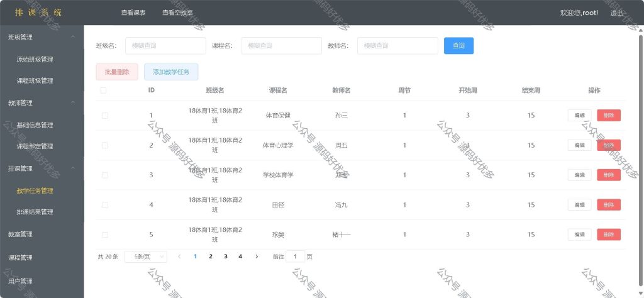The height and width of the screenshot is (298, 644).
Task: Go to page 3 in pagination
Action: coord(226,257)
